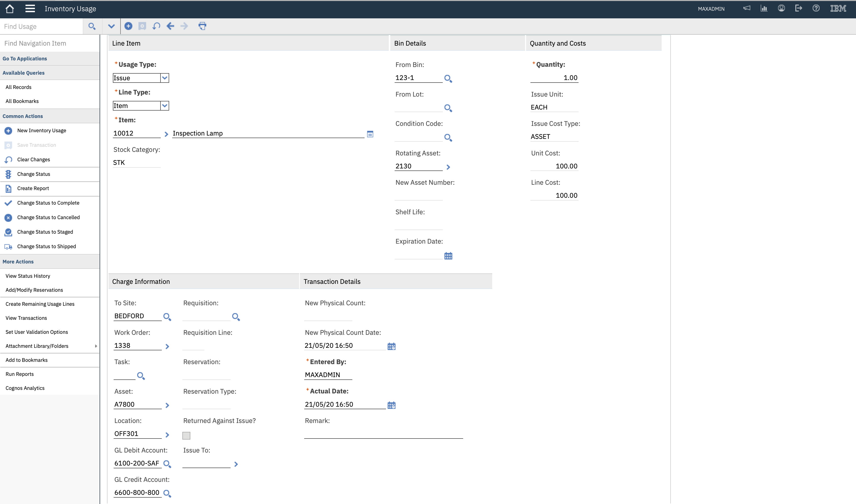The width and height of the screenshot is (856, 504).
Task: Click Create Report action
Action: click(33, 188)
